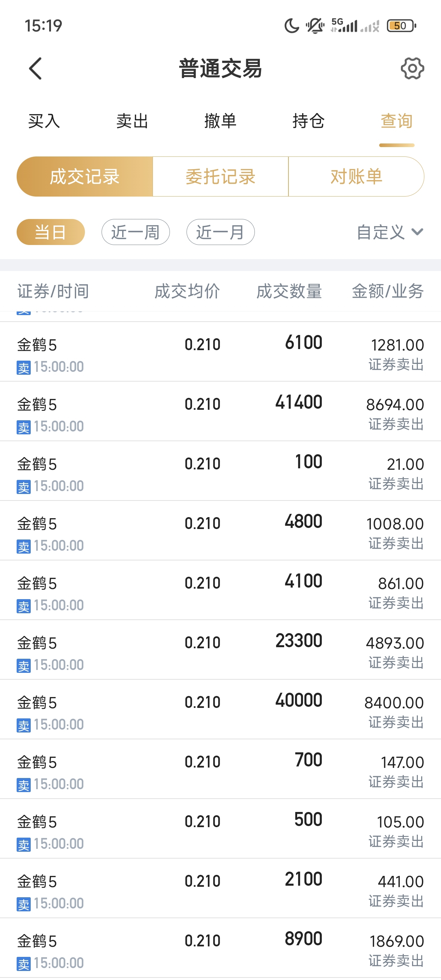
Task: Open the 对账单 segment
Action: tap(356, 177)
